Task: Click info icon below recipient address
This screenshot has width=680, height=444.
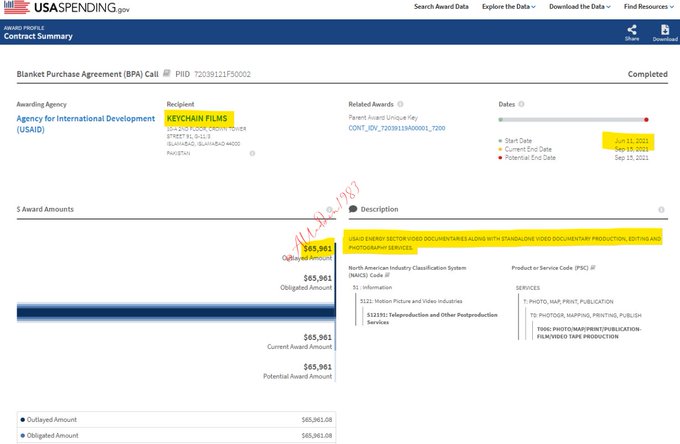Action: click(x=252, y=153)
